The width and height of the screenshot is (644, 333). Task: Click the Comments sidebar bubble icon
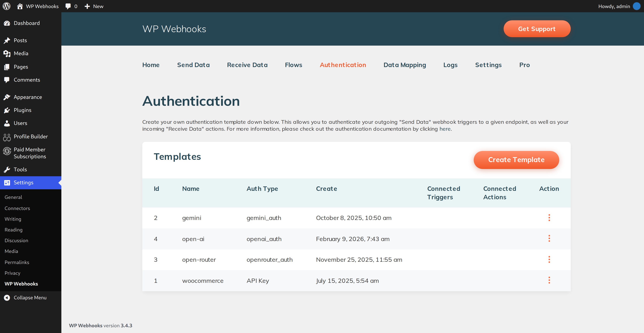tap(7, 80)
